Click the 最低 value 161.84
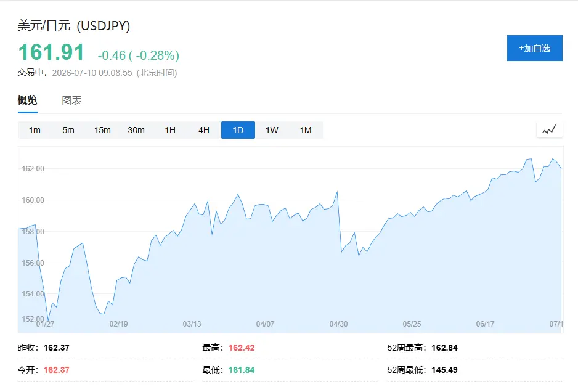The width and height of the screenshot is (578, 392). [x=242, y=370]
